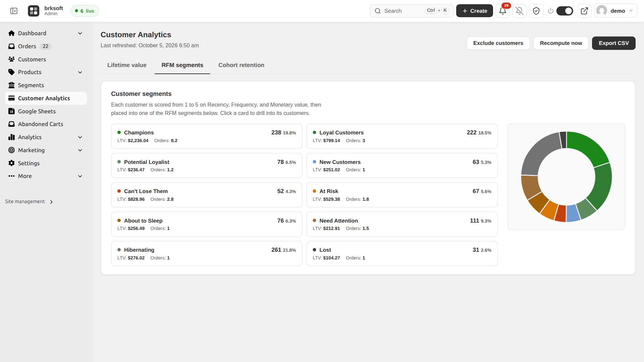Click the Marketing target icon
The width and height of the screenshot is (644, 362).
click(x=12, y=150)
